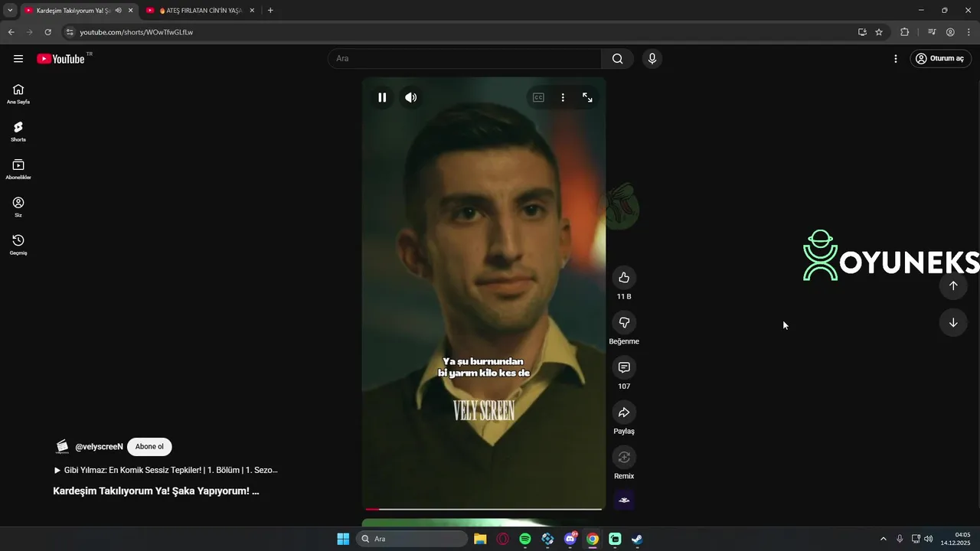Image resolution: width=980 pixels, height=551 pixels.
Task: Open a new browser tab
Action: pos(270,11)
